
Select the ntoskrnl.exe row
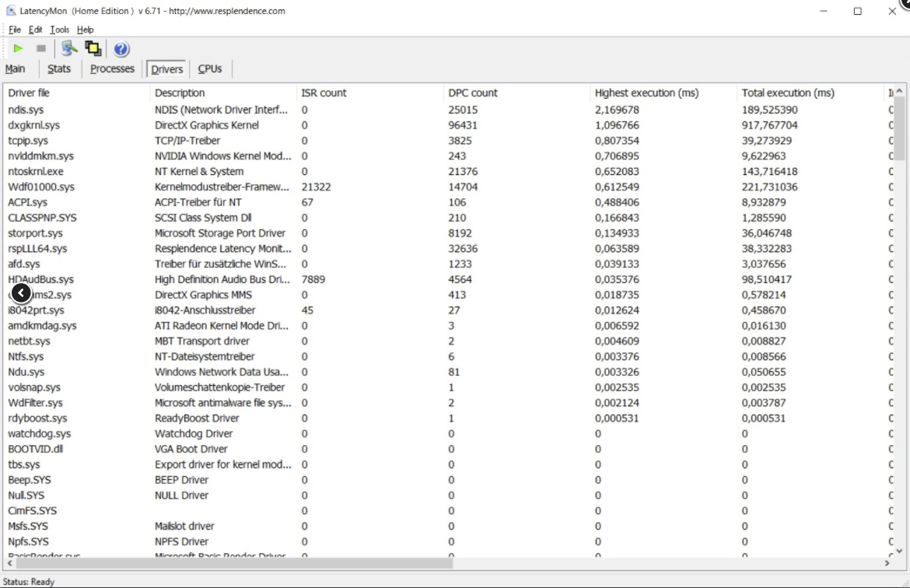pyautogui.click(x=448, y=171)
